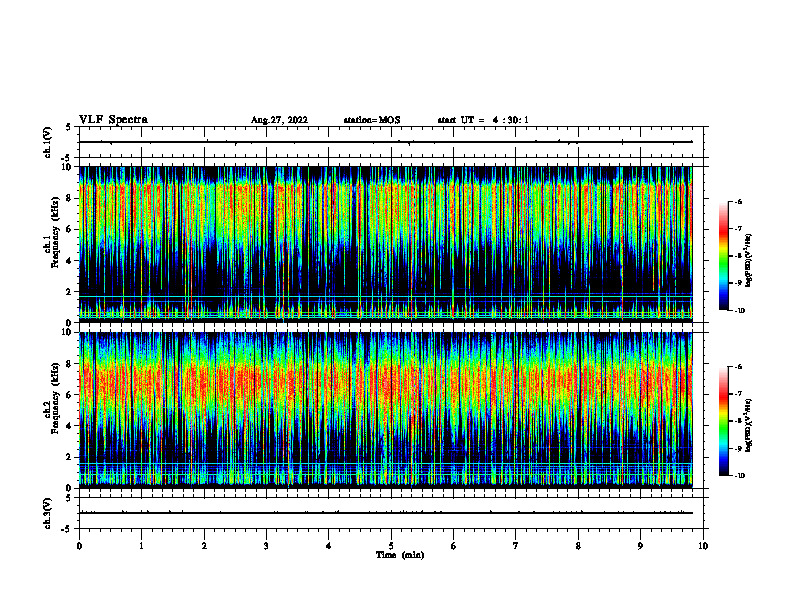
Task: Click time axis tick label 2
Action: (204, 546)
